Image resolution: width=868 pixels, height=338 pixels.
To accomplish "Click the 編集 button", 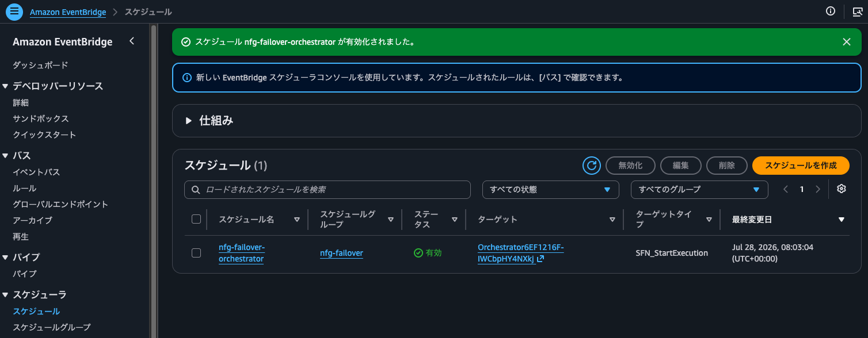I will tap(681, 166).
